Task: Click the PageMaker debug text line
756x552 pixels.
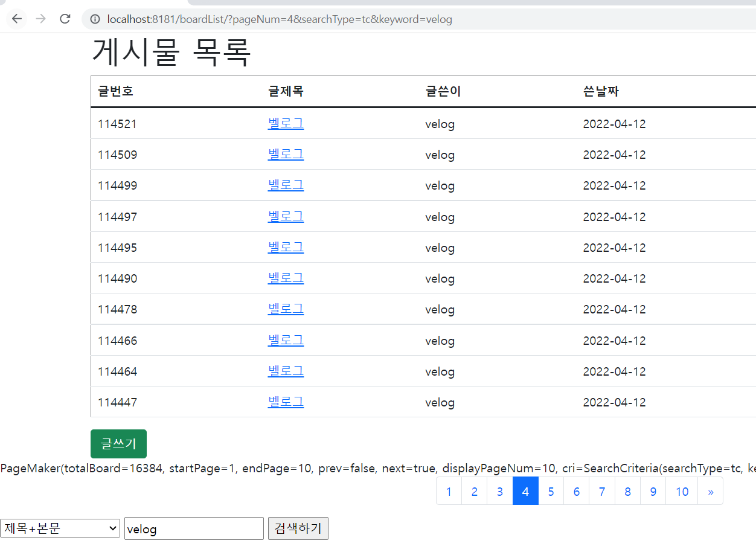Action: pos(378,469)
